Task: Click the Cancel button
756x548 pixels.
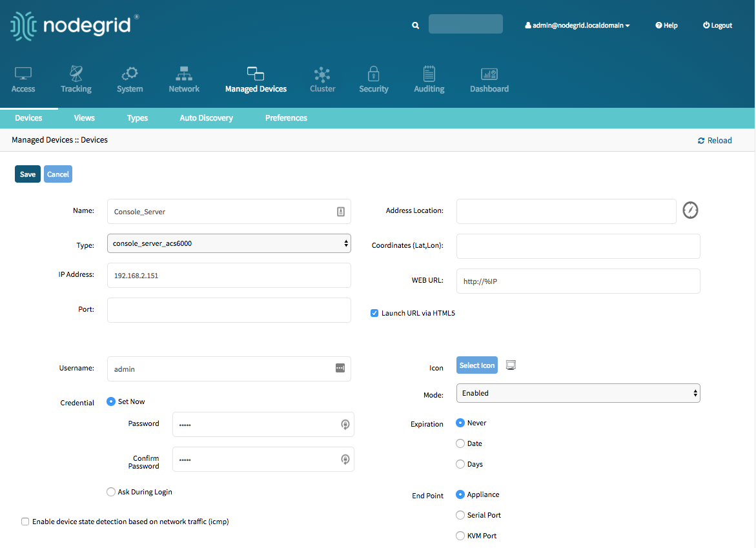Action: coord(58,174)
